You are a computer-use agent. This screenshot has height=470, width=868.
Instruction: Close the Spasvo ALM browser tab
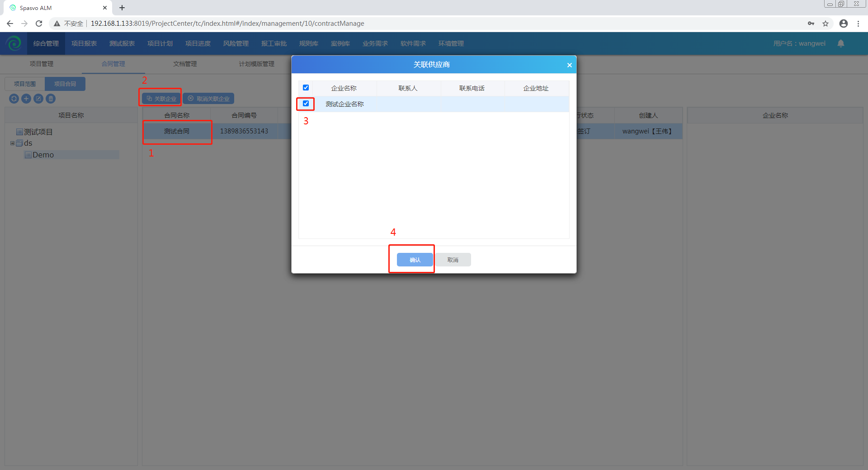tap(105, 8)
